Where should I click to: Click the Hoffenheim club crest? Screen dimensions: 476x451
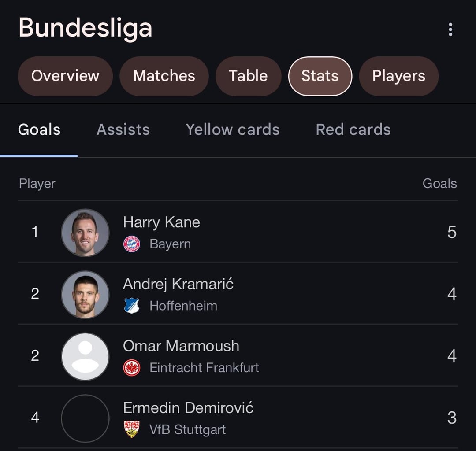coord(132,306)
